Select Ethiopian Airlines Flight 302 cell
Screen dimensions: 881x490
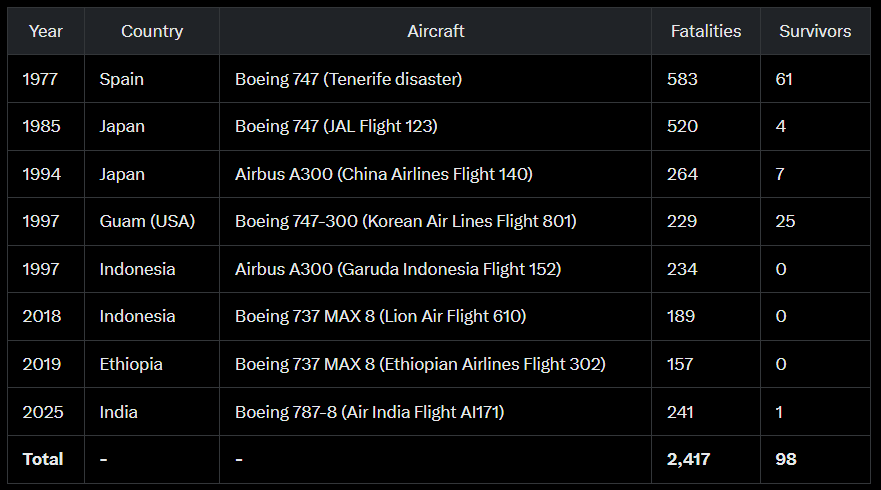pos(435,364)
